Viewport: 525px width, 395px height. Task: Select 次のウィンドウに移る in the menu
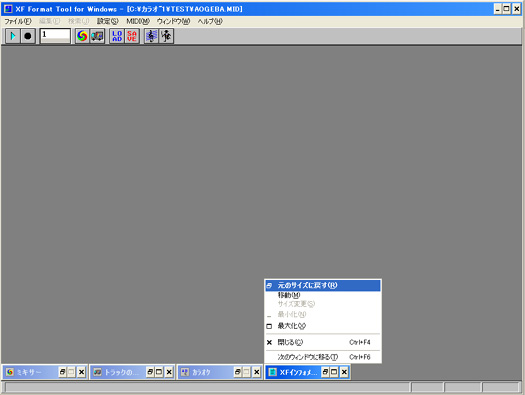[323, 357]
